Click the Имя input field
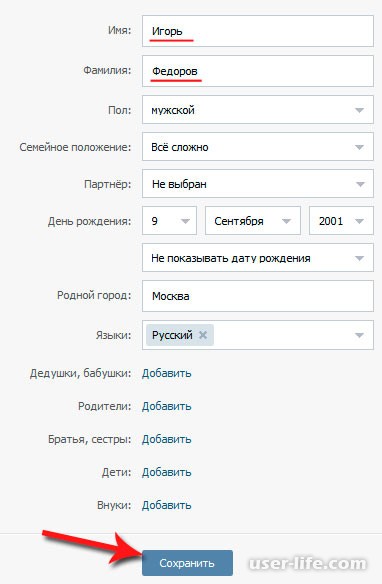 coord(258,31)
